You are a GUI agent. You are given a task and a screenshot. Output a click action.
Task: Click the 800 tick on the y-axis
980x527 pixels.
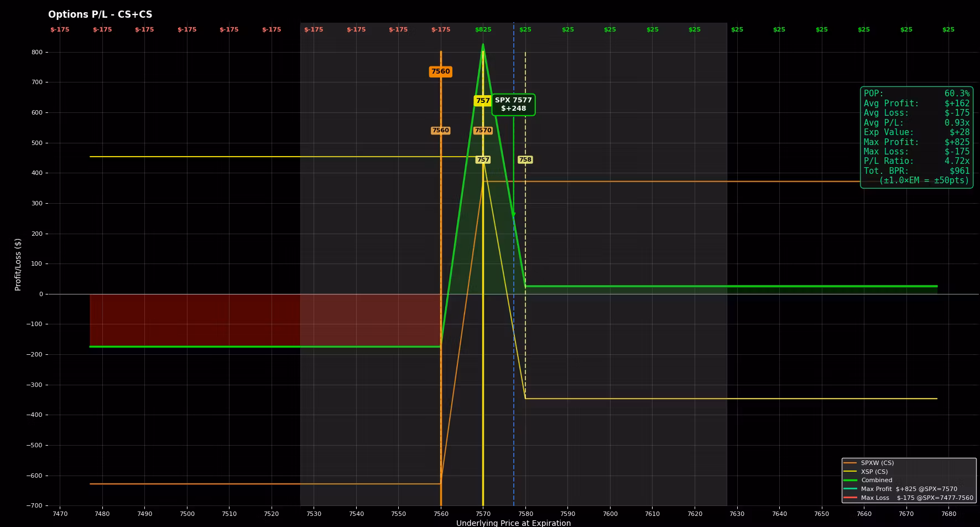click(37, 52)
